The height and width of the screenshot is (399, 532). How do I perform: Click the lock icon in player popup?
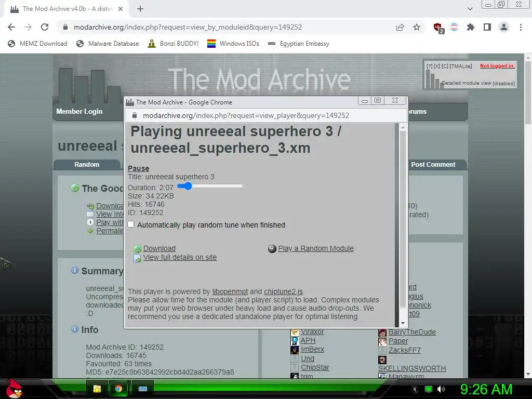pos(135,115)
